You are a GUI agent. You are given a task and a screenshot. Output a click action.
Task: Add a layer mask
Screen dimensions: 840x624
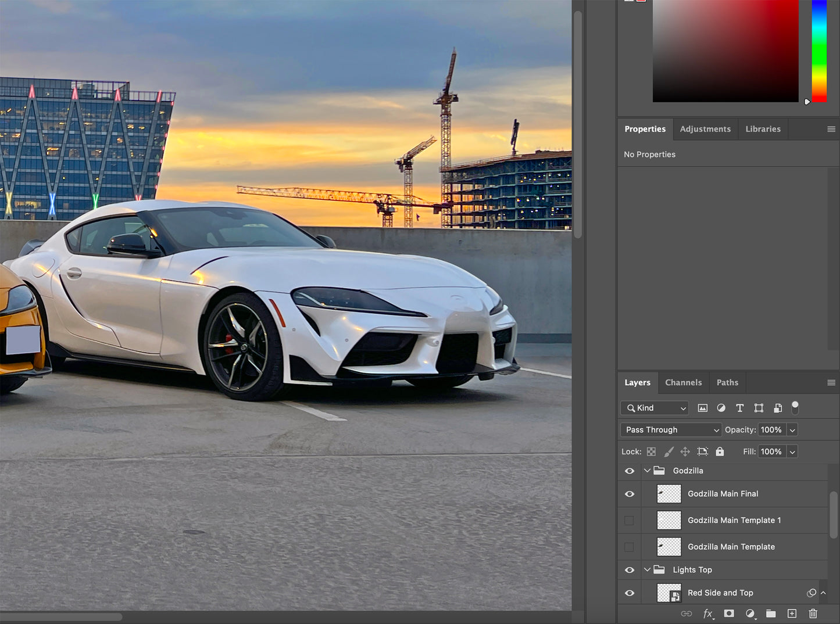(x=729, y=614)
